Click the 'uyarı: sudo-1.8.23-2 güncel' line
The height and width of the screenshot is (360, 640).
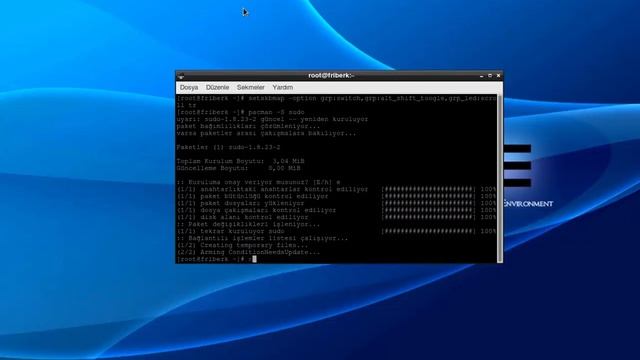[x=272, y=119]
